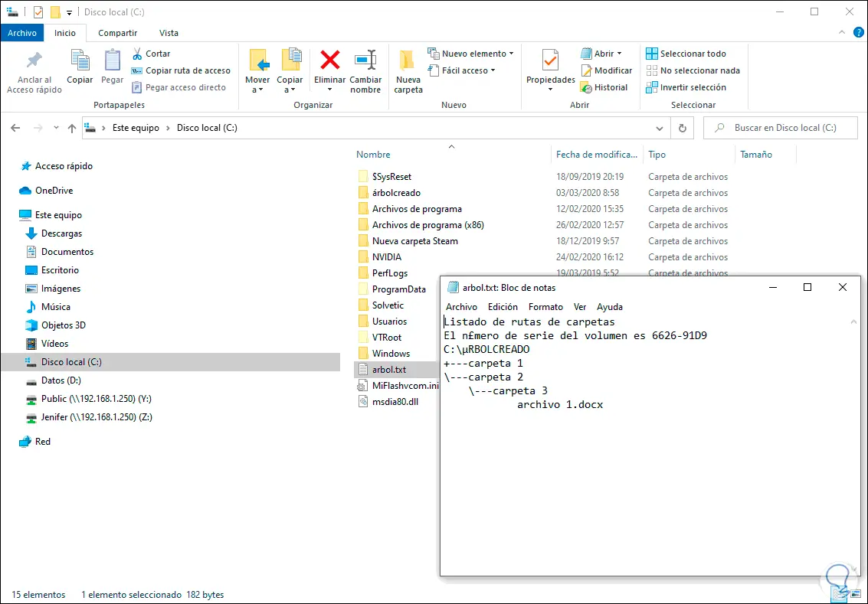Refresh the Disco local (C:) view
The image size is (868, 604).
[682, 128]
